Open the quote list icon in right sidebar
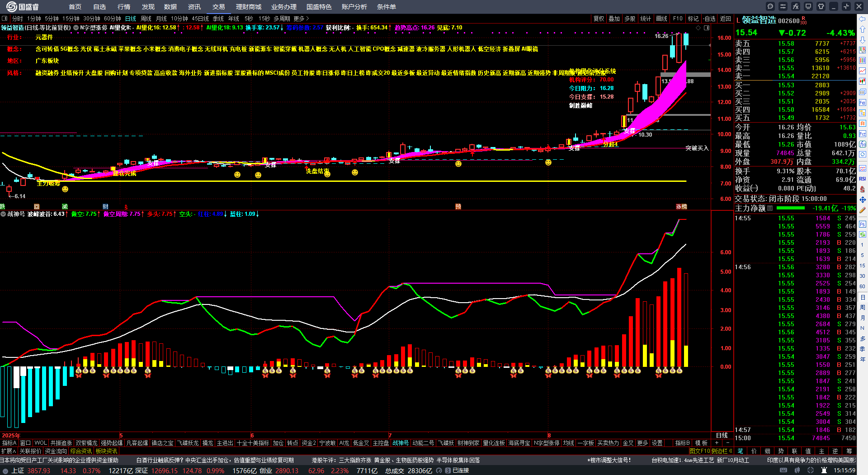The width and height of the screenshot is (868, 475). (863, 50)
